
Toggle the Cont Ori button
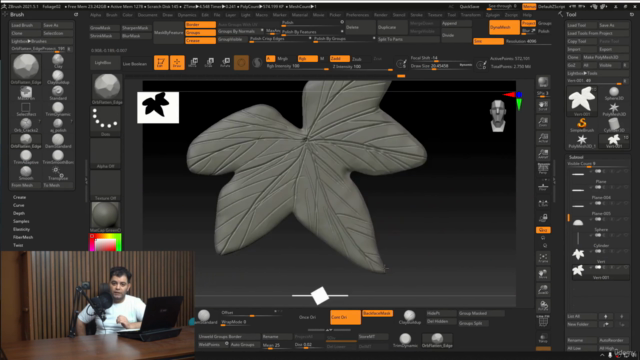pos(345,317)
